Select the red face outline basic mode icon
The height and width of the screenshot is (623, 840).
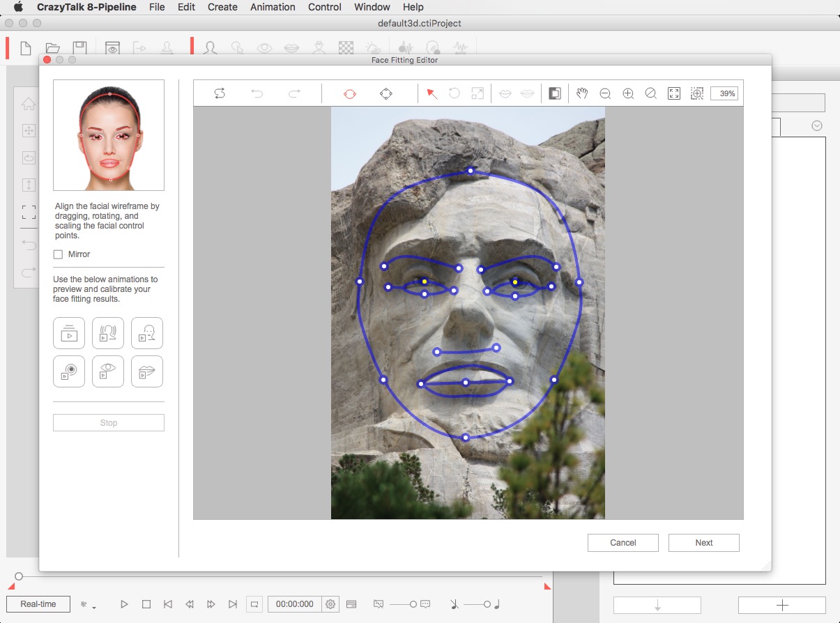click(x=350, y=93)
